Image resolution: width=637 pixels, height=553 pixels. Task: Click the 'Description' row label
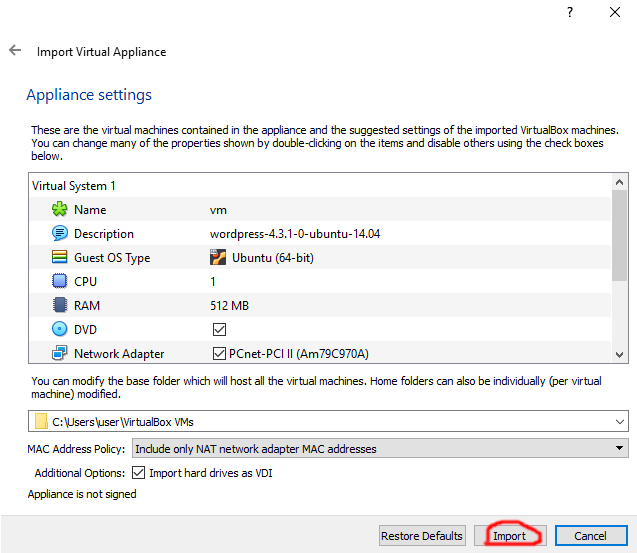click(x=104, y=234)
